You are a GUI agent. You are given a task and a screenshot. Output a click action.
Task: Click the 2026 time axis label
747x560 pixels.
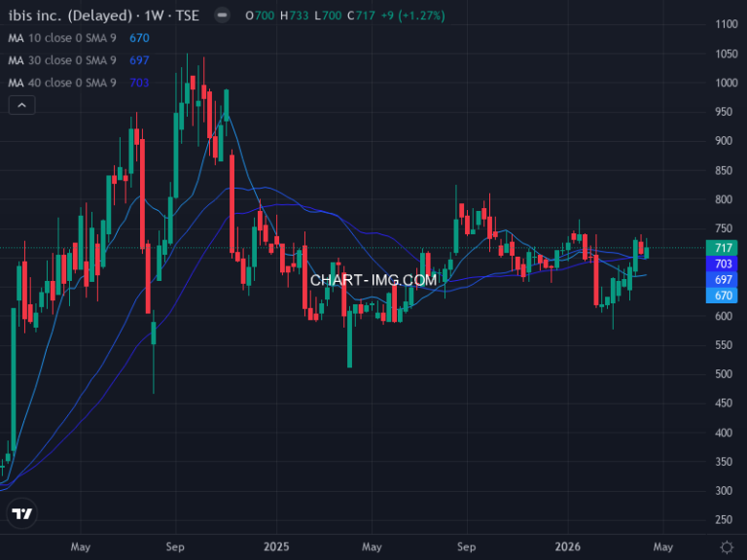tap(567, 546)
